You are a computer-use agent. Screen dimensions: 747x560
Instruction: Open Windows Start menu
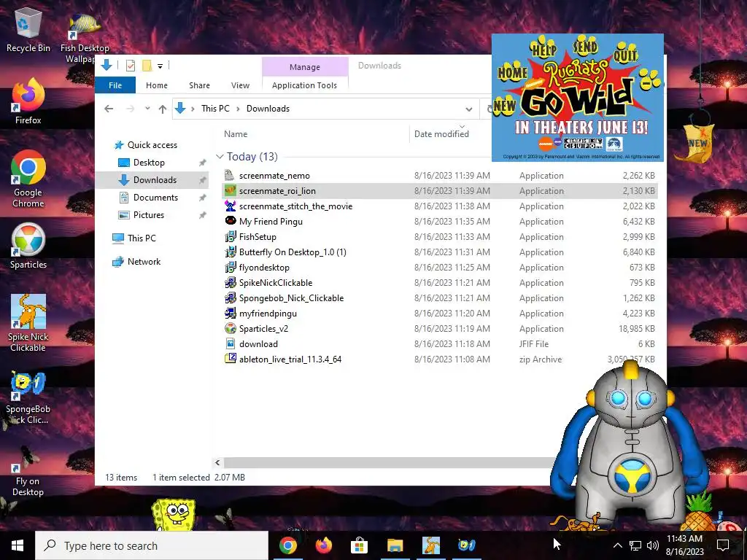tap(18, 545)
